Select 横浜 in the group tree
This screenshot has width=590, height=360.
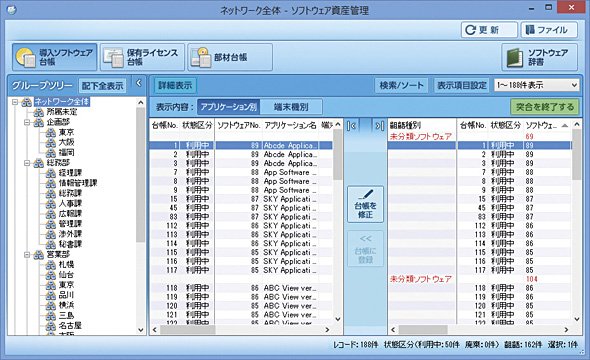(67, 305)
